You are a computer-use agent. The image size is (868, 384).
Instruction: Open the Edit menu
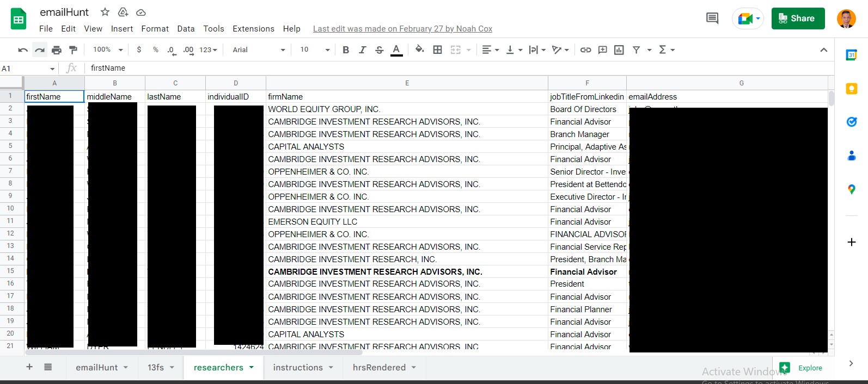click(69, 29)
